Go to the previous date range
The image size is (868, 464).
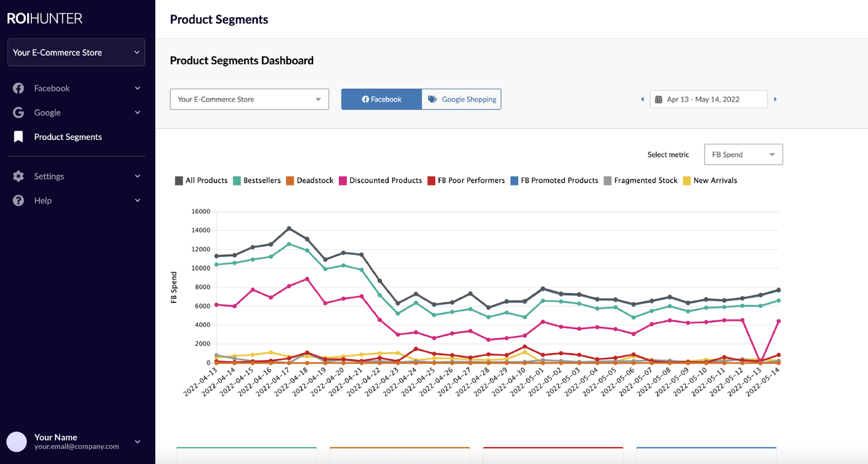coord(642,99)
